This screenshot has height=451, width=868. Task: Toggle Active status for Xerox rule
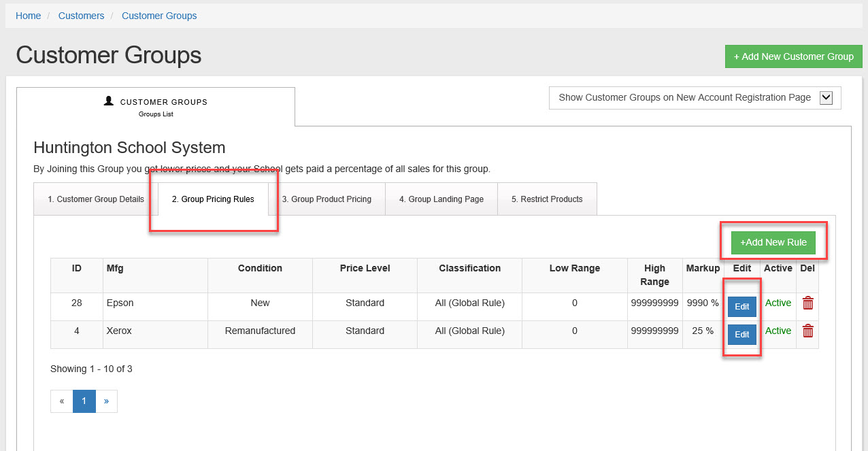tap(778, 331)
